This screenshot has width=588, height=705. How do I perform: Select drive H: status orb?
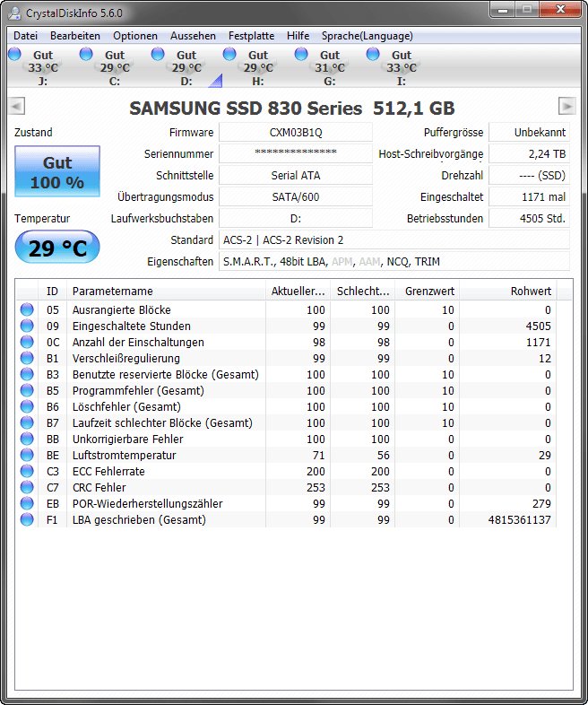[229, 54]
